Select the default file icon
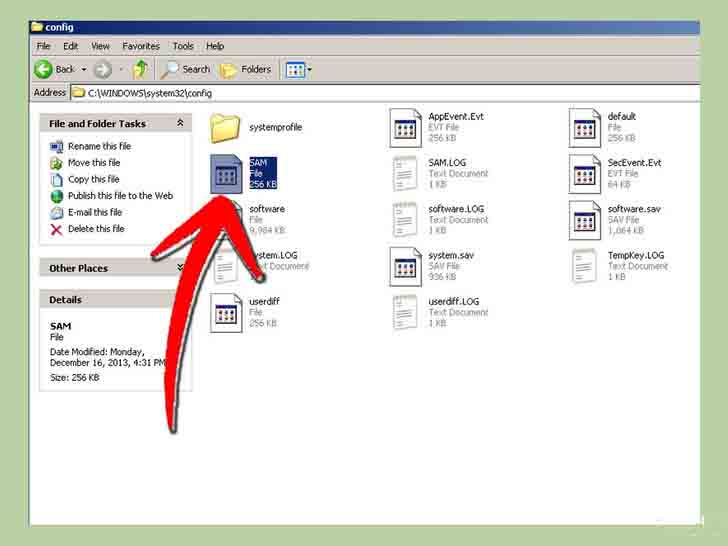Image resolution: width=728 pixels, height=546 pixels. pyautogui.click(x=585, y=128)
